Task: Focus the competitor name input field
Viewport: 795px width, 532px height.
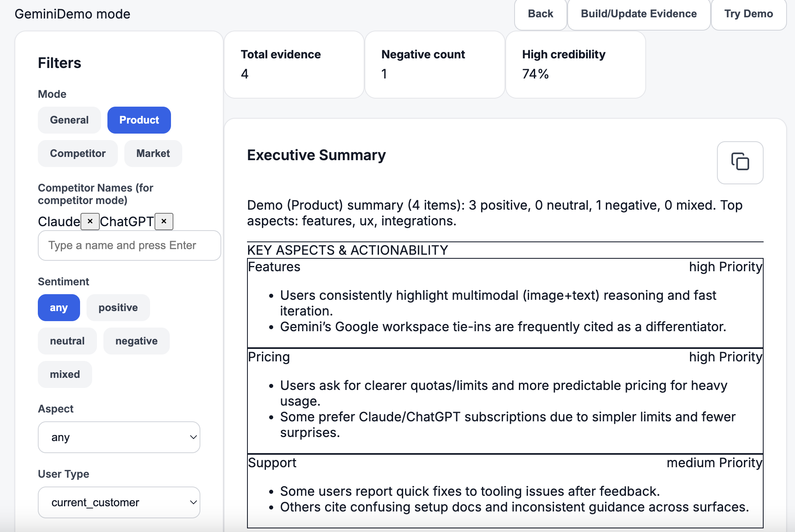Action: (x=129, y=245)
